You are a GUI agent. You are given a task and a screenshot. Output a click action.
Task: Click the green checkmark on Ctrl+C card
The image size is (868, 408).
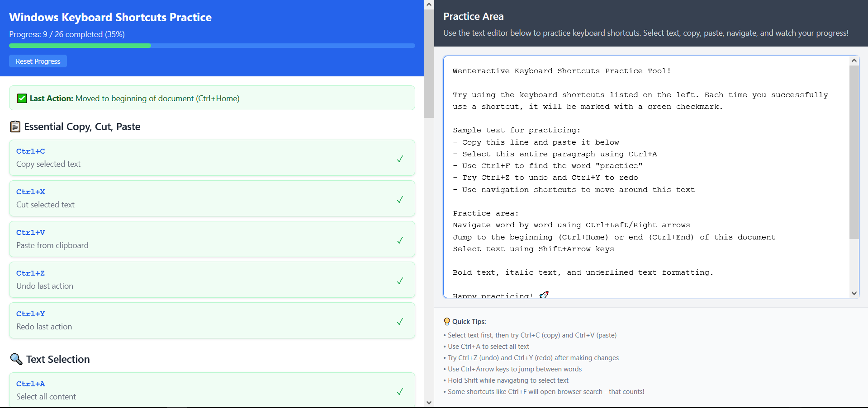(x=400, y=159)
